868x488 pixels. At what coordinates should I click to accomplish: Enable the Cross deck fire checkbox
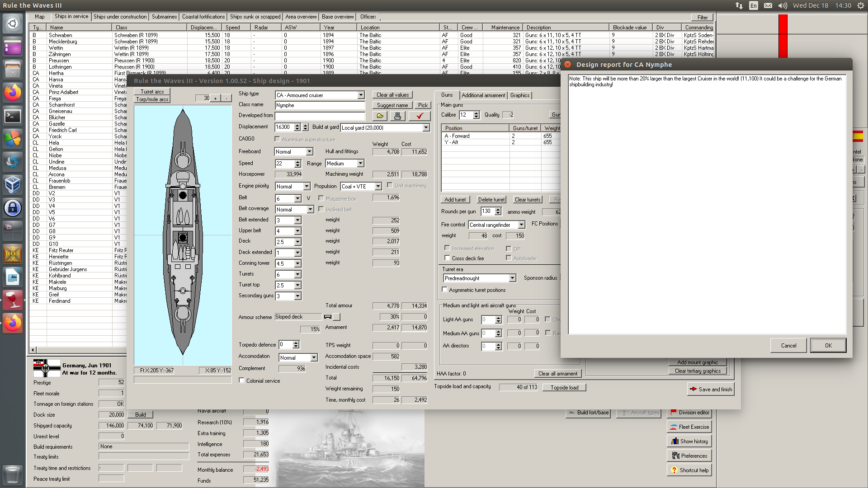coord(447,258)
